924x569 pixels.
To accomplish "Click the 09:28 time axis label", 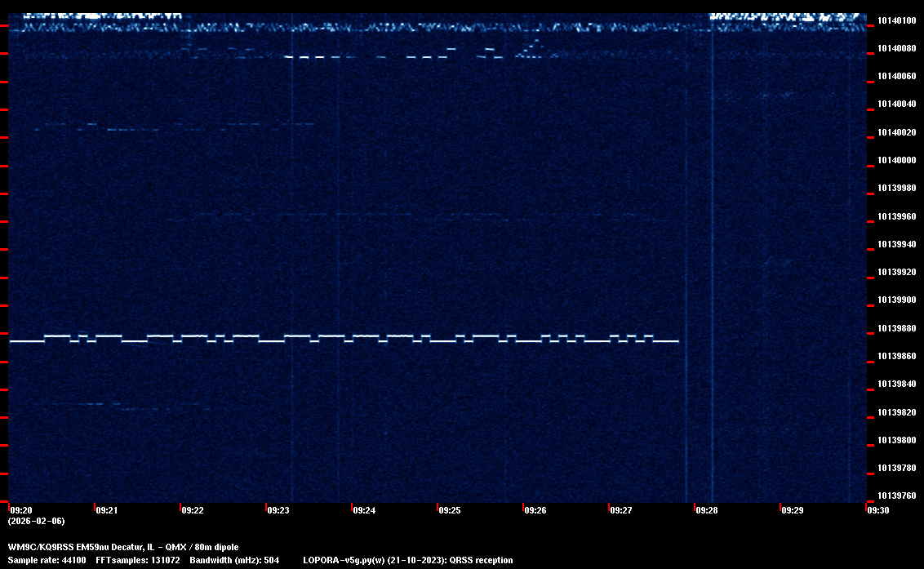I will 707,510.
